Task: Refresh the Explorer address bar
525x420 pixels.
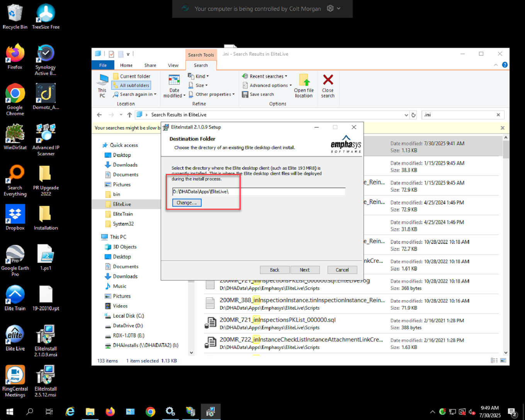Action: (413, 115)
